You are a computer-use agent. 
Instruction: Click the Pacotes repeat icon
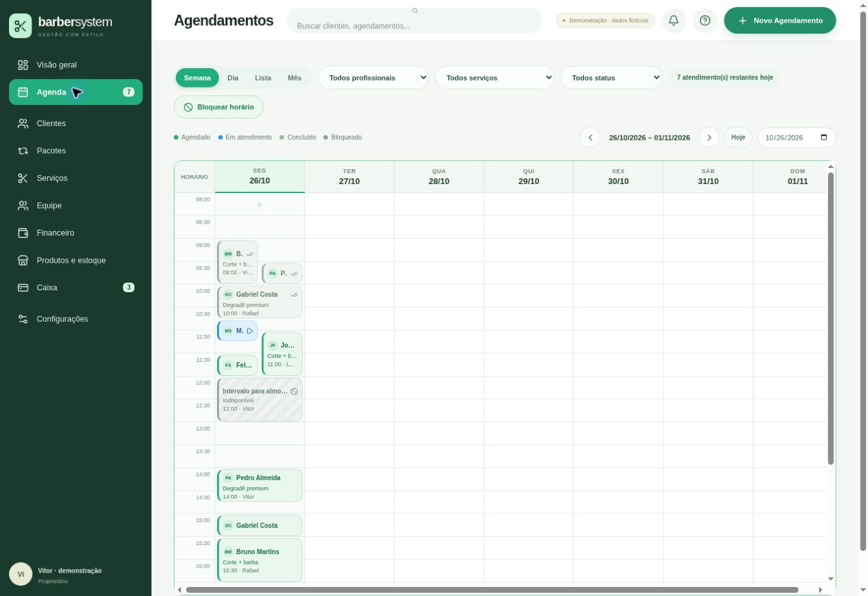[23, 151]
